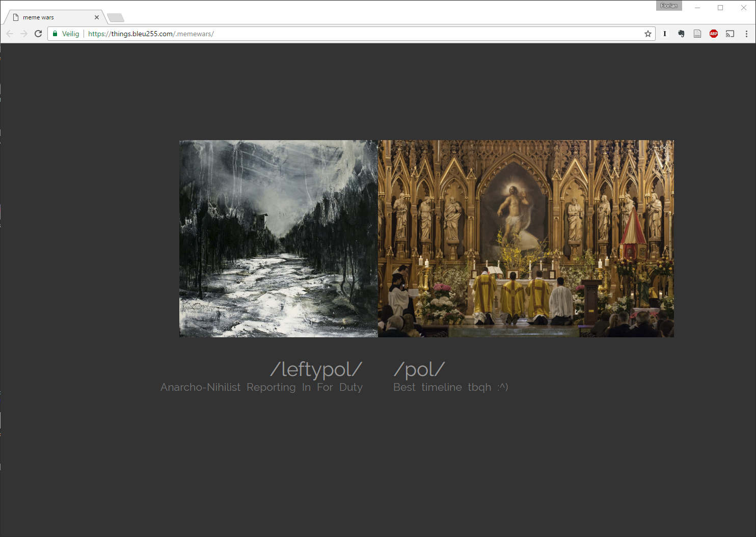Click the /leftypol/ heading link
Screen dimensions: 756x537
(316, 369)
